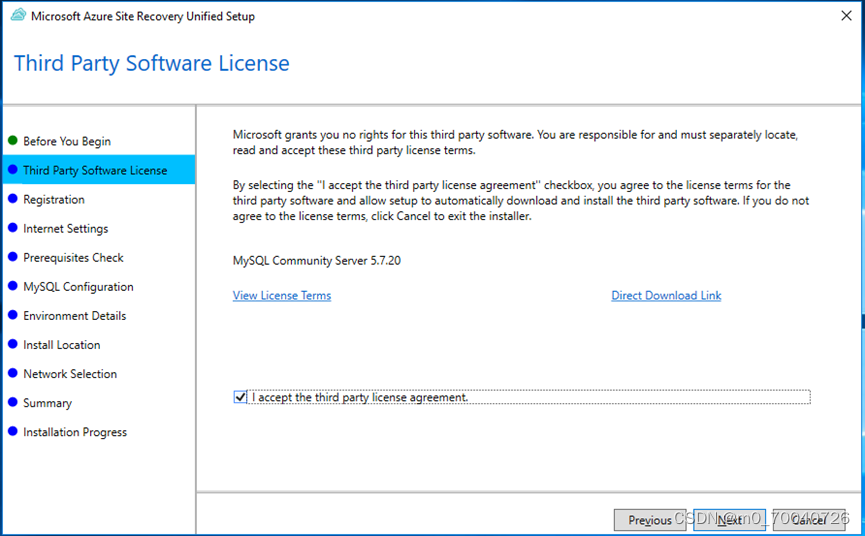Click the blue bullet beside Summary
The height and width of the screenshot is (536, 865).
point(13,402)
